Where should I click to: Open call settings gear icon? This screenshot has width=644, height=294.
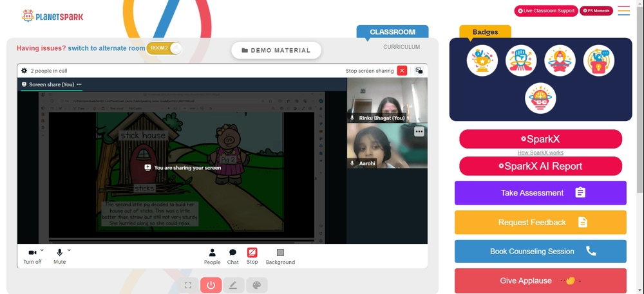[24, 71]
